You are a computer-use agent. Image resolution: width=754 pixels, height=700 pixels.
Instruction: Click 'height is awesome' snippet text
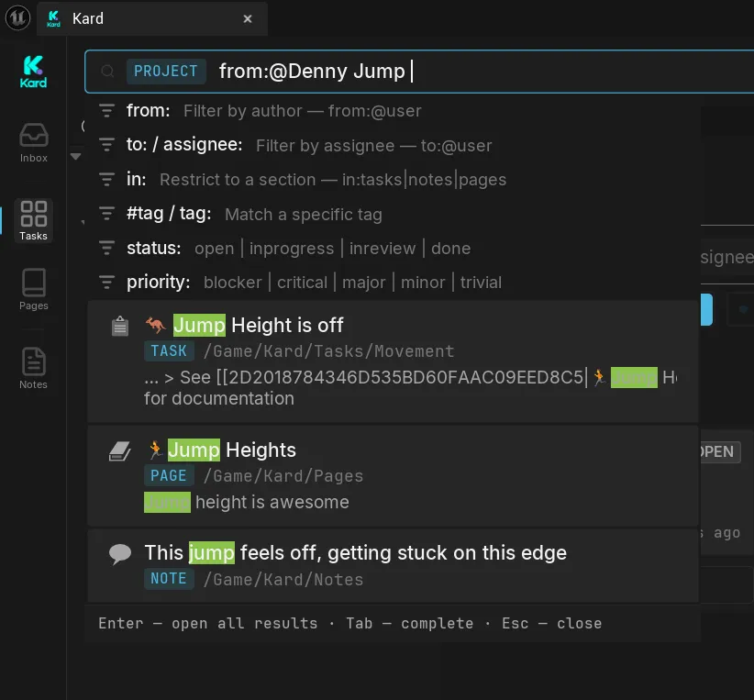point(272,502)
